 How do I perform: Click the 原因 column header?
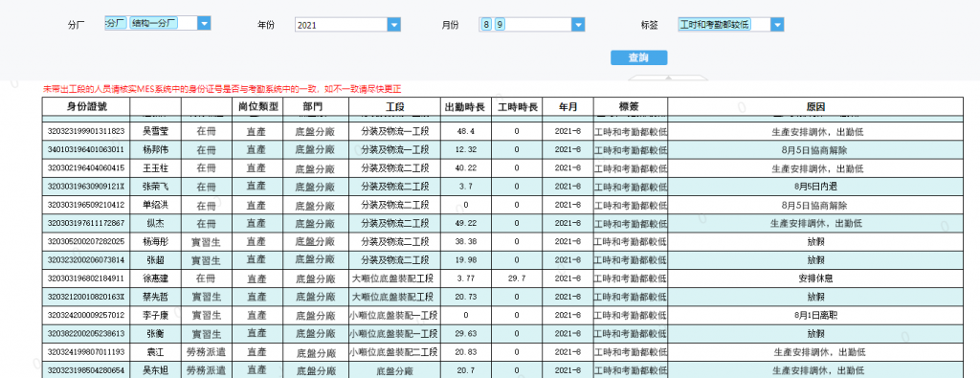pyautogui.click(x=815, y=106)
